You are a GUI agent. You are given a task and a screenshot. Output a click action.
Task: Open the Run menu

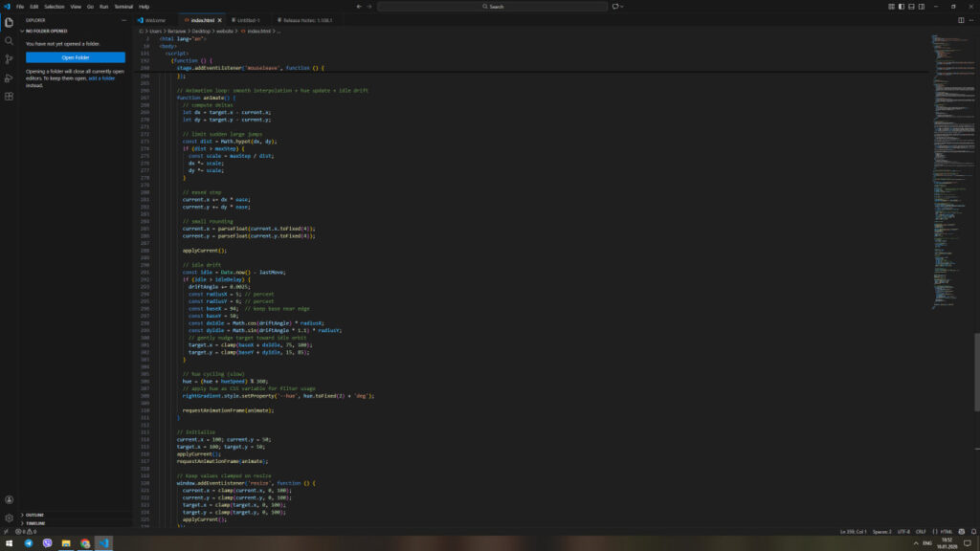[x=103, y=7]
